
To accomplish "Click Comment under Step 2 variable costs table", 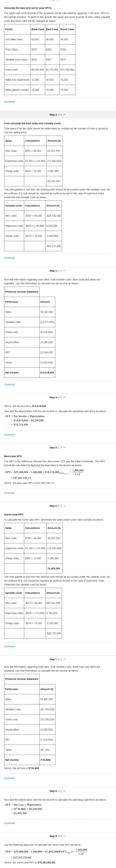I will pyautogui.click(x=9, y=258).
